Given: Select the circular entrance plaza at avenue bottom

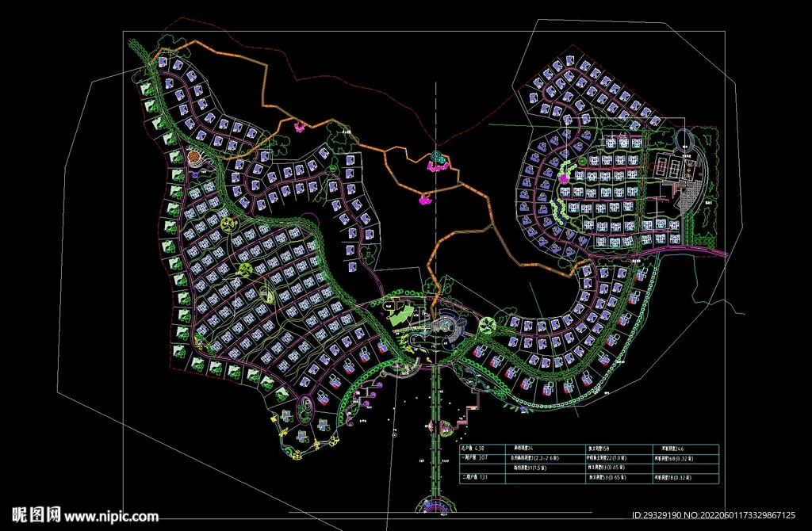Looking at the screenshot, I should point(435,505).
